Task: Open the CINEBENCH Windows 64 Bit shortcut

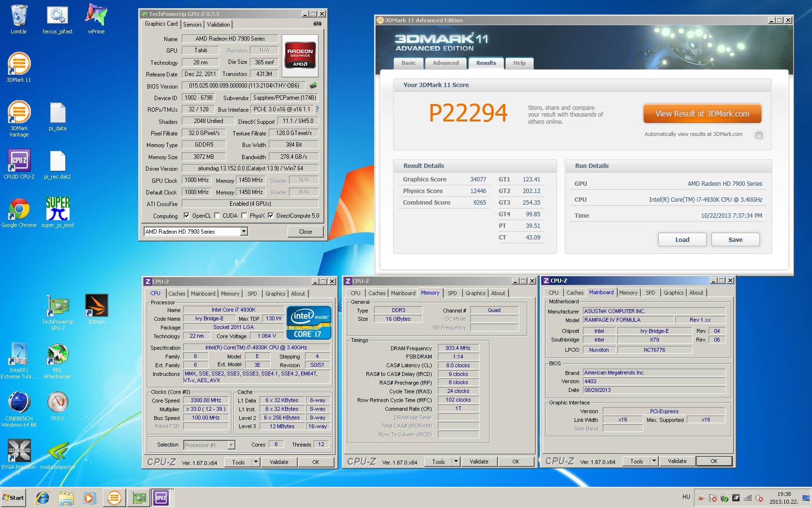Action: tap(19, 409)
